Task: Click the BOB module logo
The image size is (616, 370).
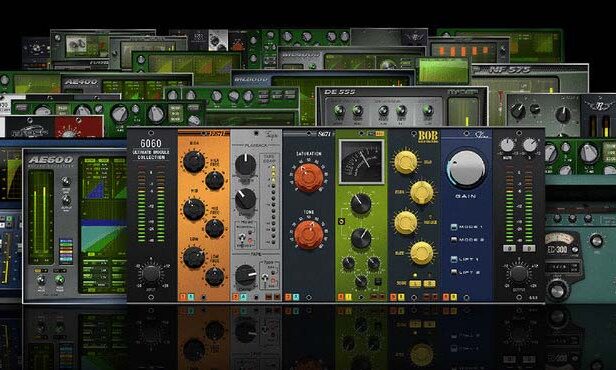Action: [428, 136]
